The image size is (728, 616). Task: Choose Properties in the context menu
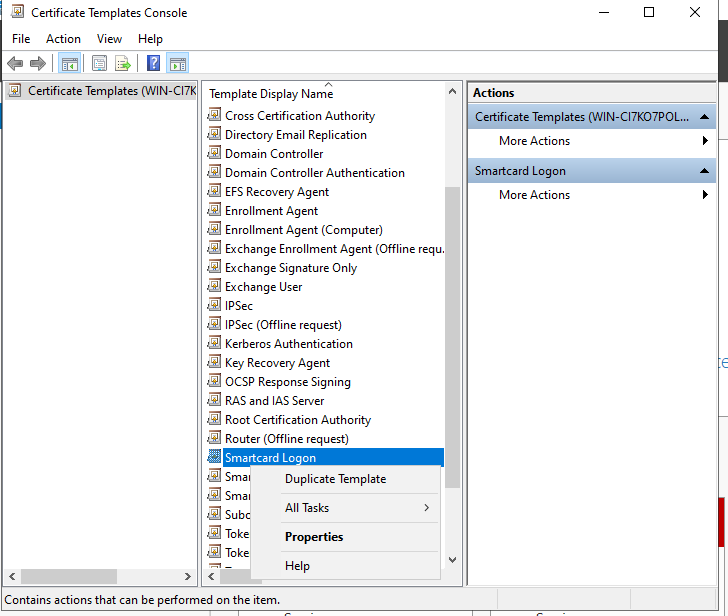coord(345,537)
